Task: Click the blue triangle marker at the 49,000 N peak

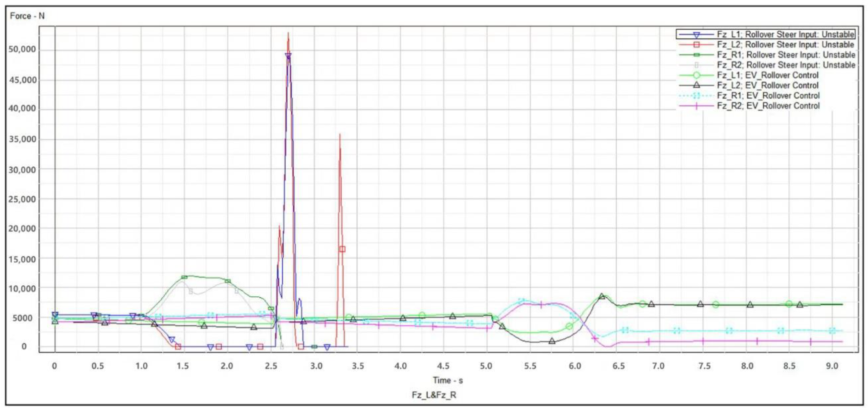Action: pyautogui.click(x=288, y=56)
